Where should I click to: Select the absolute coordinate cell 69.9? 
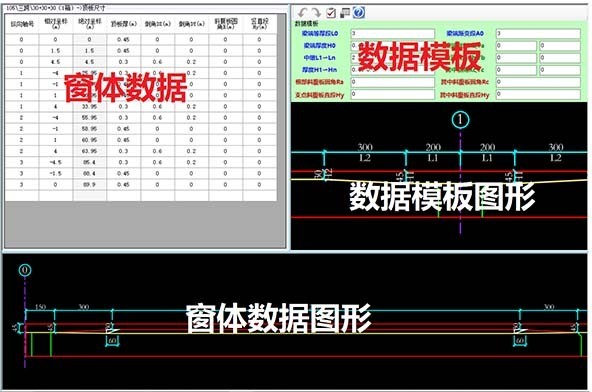click(89, 185)
